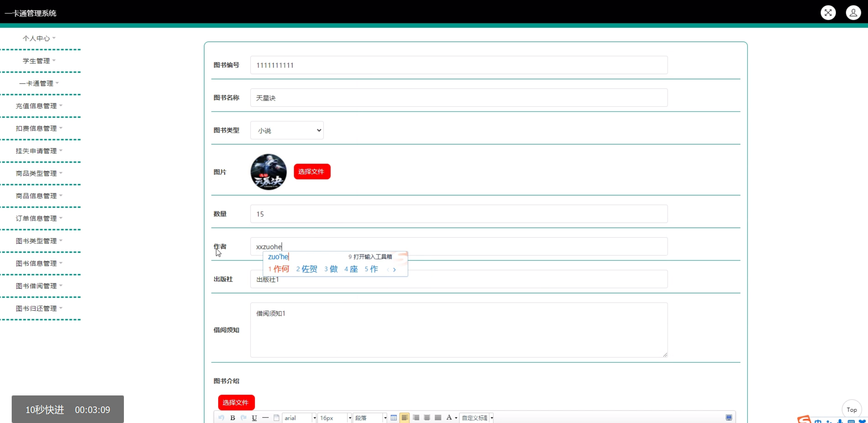Open the arial font family dropdown
This screenshot has width=868, height=423.
(x=299, y=418)
